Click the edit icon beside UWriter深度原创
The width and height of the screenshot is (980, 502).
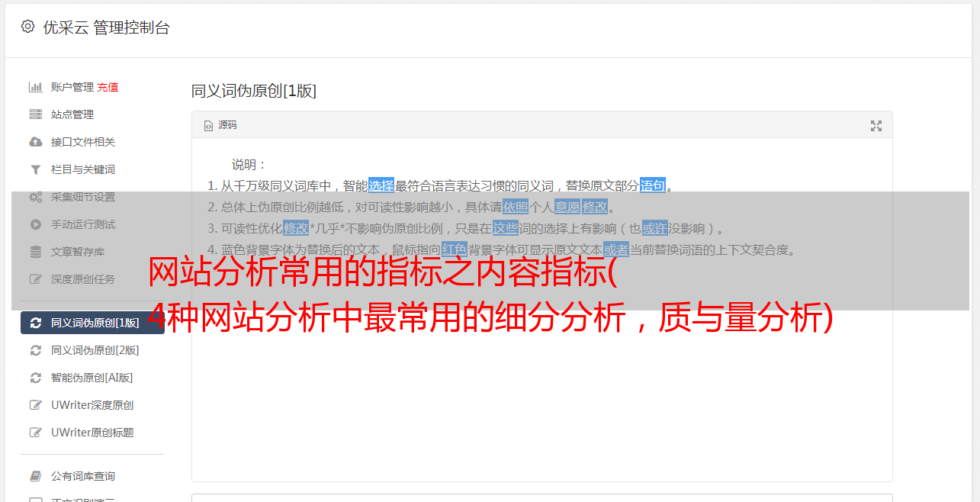35,405
